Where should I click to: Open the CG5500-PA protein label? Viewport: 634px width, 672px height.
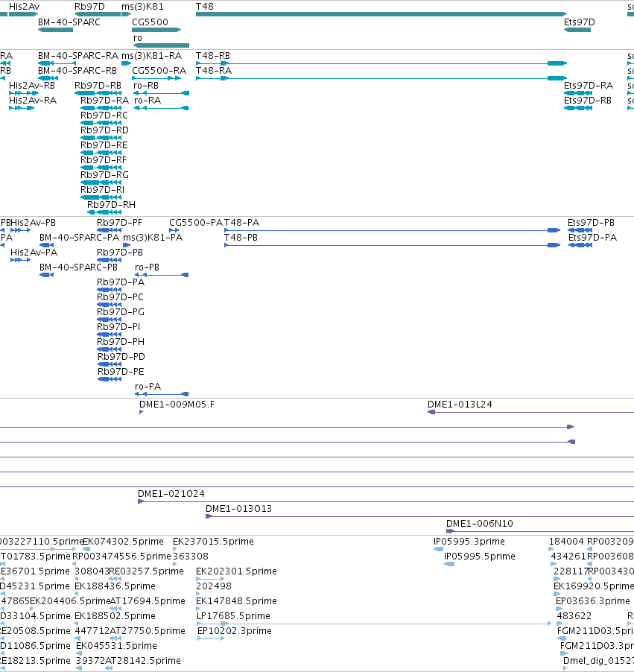tap(196, 223)
